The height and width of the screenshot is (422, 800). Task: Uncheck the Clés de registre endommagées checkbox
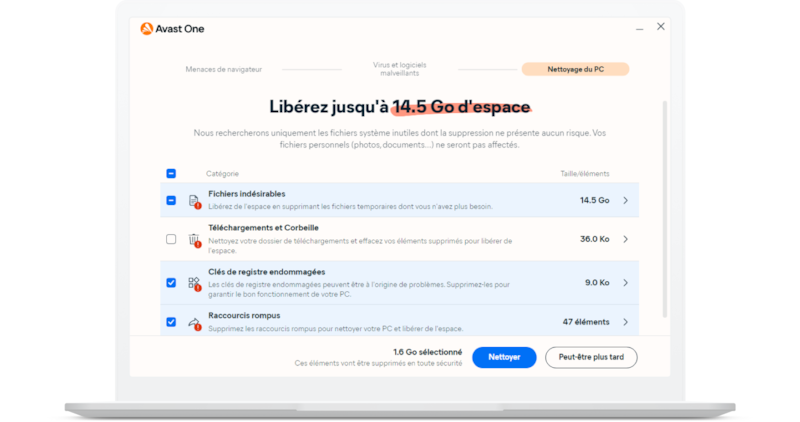tap(171, 283)
